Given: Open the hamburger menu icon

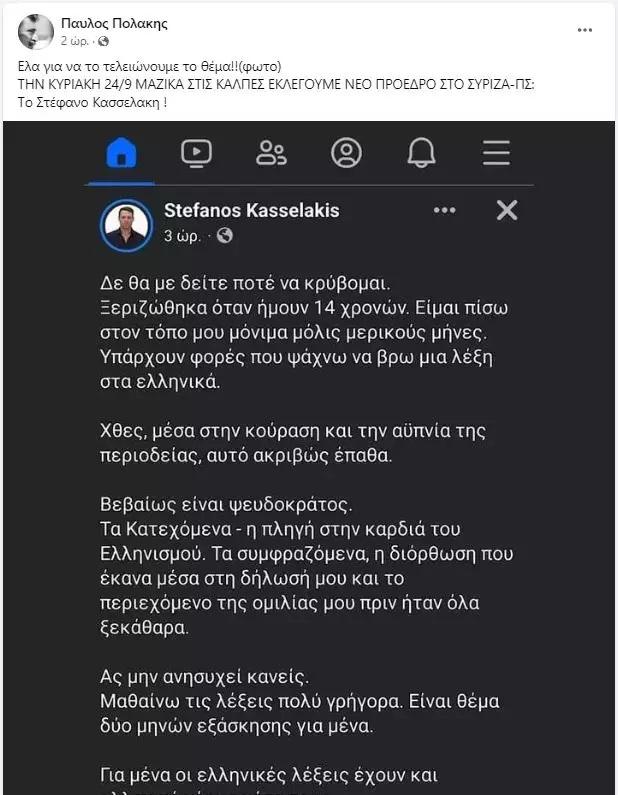Looking at the screenshot, I should tap(496, 153).
